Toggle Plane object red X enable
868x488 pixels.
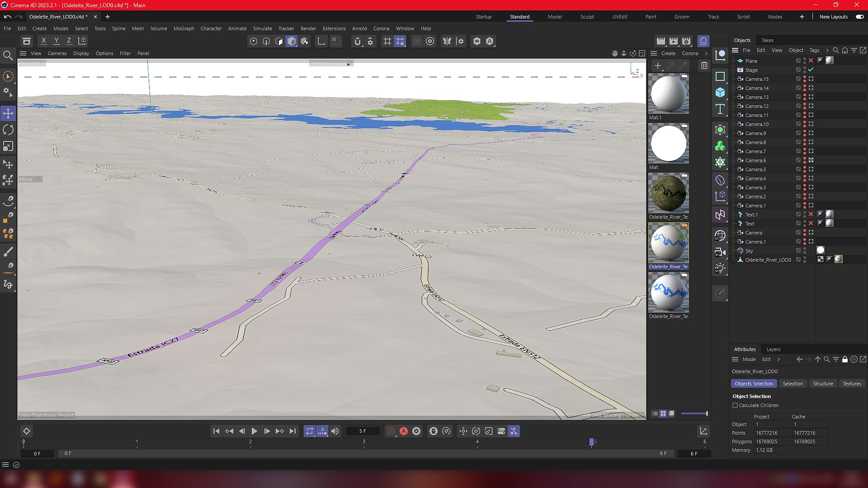[x=811, y=61]
